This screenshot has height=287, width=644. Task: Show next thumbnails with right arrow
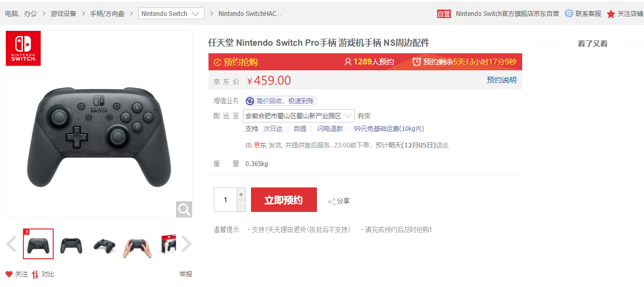[x=186, y=244]
